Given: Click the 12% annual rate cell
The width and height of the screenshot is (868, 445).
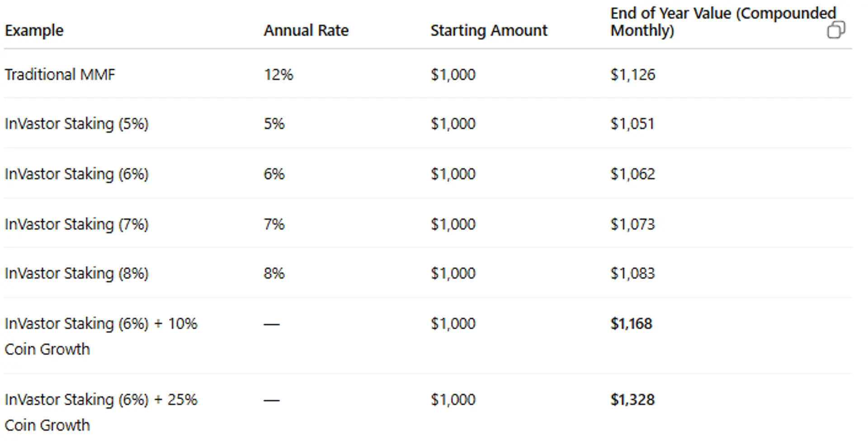Looking at the screenshot, I should (x=278, y=74).
